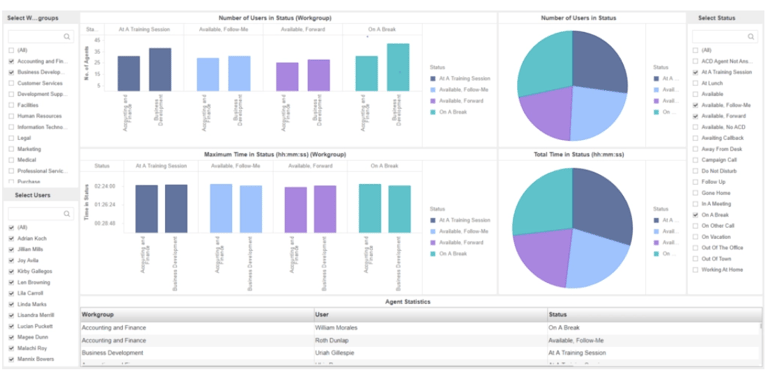Click Accounting and Finance bar under At A Training Session, Number of Users chart
The height and width of the screenshot is (372, 770).
pos(129,74)
